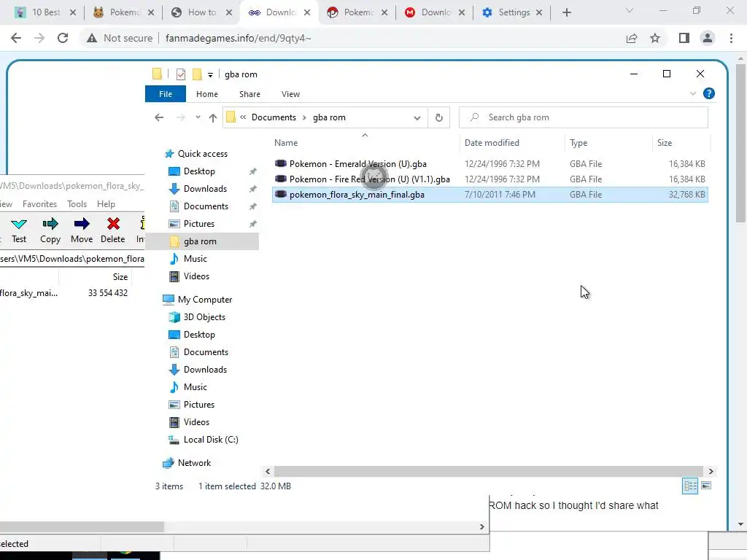Click the Chrome back arrow button
The width and height of the screenshot is (747, 560).
[16, 38]
